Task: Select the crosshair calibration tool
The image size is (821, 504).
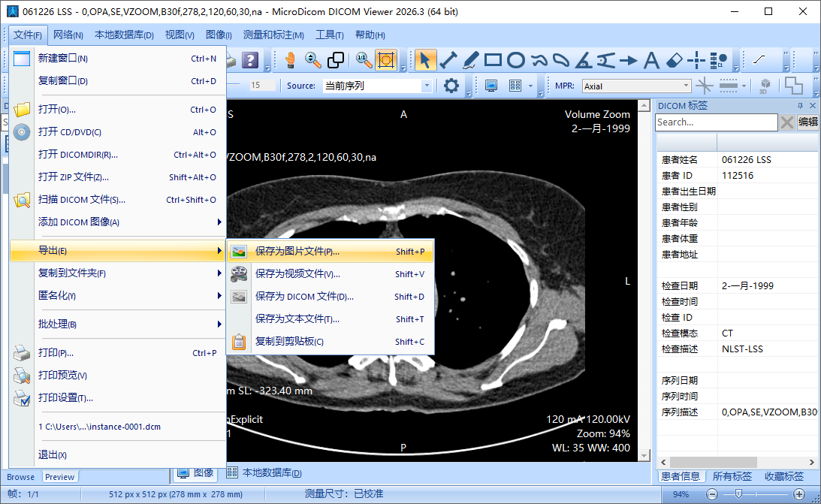Action: click(696, 60)
